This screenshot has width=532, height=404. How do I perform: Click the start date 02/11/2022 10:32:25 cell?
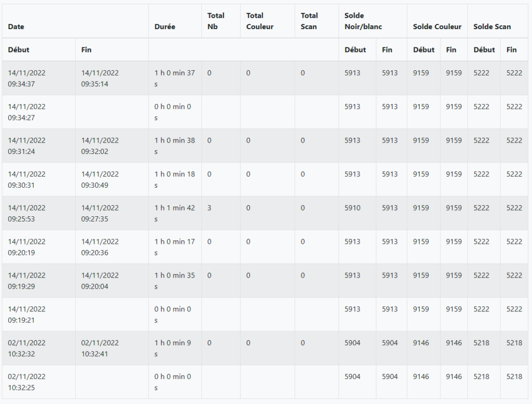(26, 382)
